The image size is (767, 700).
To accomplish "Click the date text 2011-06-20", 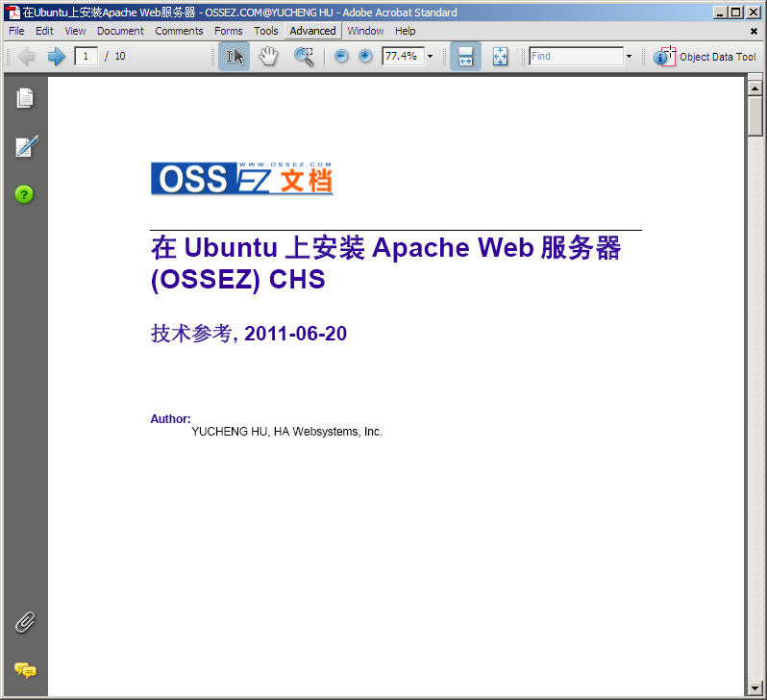I will [295, 334].
